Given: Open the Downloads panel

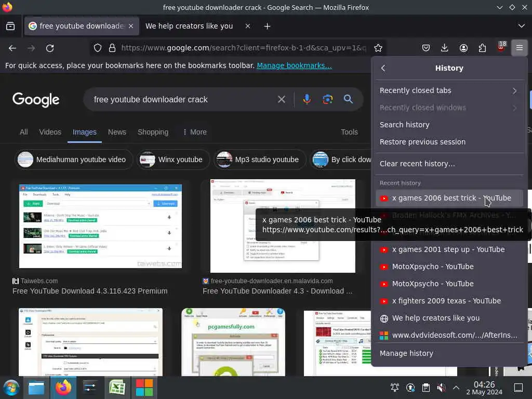Looking at the screenshot, I should pyautogui.click(x=444, y=48).
